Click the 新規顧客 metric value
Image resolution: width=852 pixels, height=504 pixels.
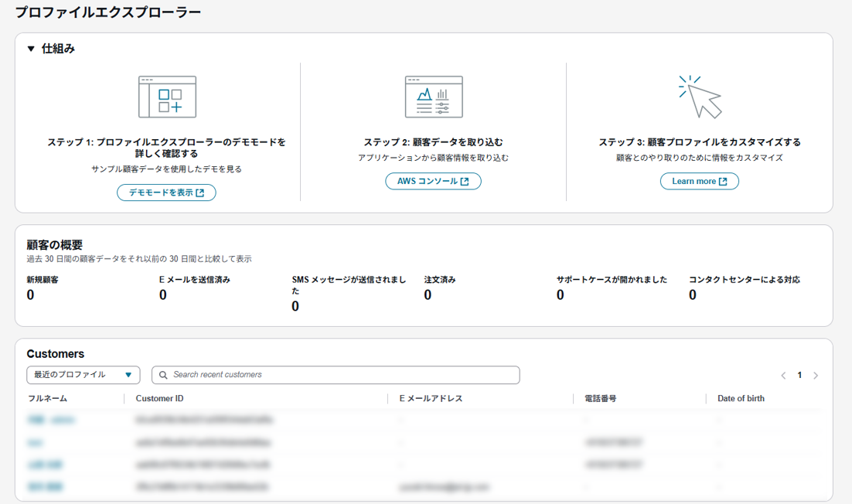tap(30, 295)
